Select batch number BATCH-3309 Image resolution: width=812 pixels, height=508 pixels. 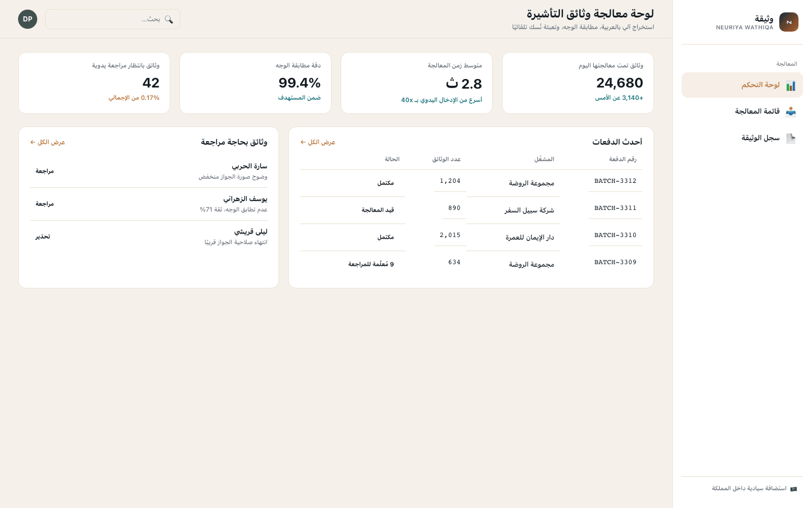(615, 262)
